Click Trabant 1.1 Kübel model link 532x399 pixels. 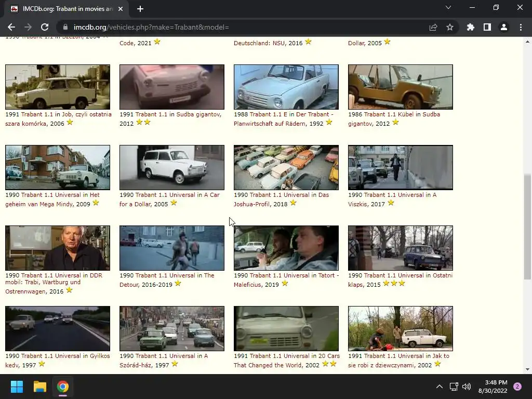387,114
